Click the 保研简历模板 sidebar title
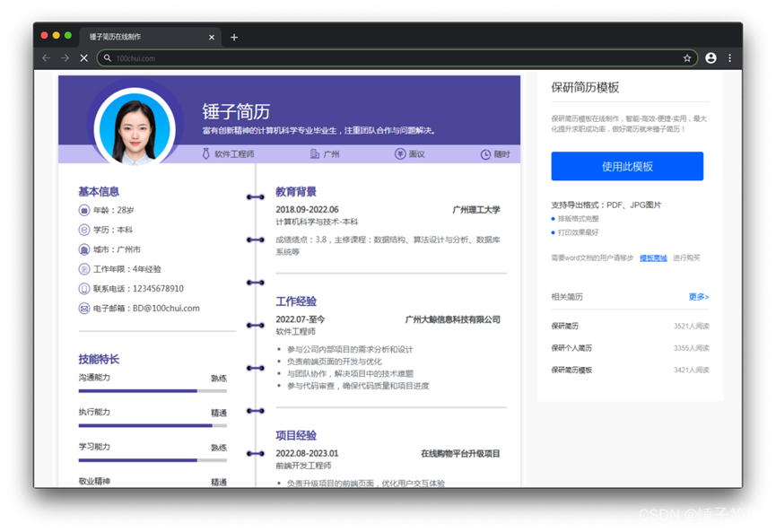The image size is (776, 532). point(585,88)
